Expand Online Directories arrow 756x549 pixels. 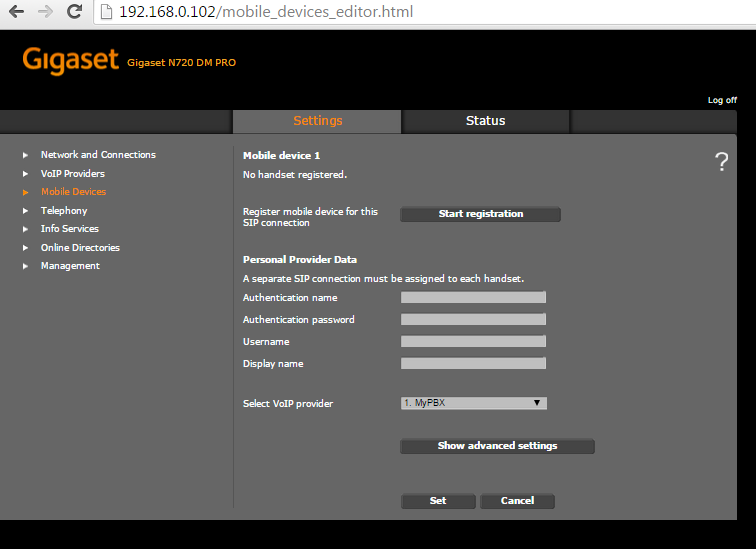26,248
